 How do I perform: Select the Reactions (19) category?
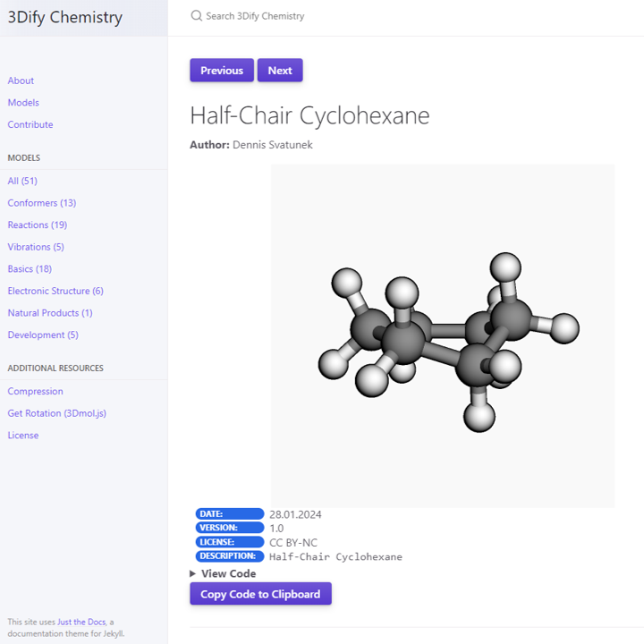[x=38, y=225]
